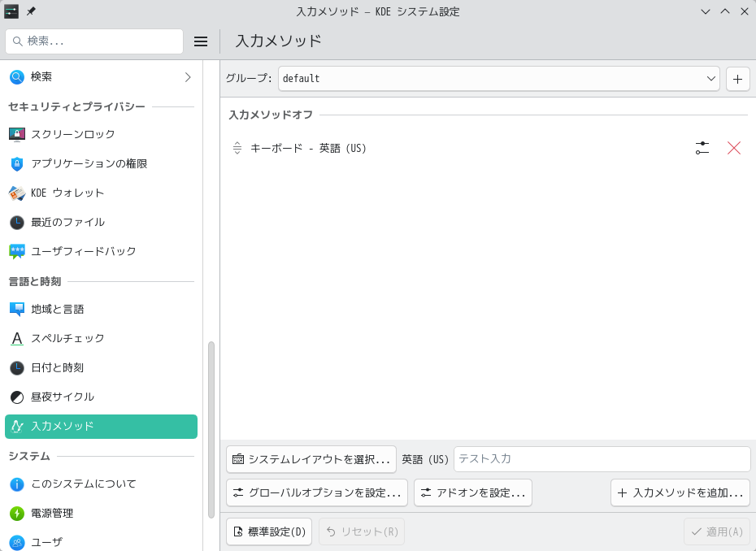Select キーボード - 英語 (US) list row
The height and width of the screenshot is (551, 756).
[x=488, y=148]
